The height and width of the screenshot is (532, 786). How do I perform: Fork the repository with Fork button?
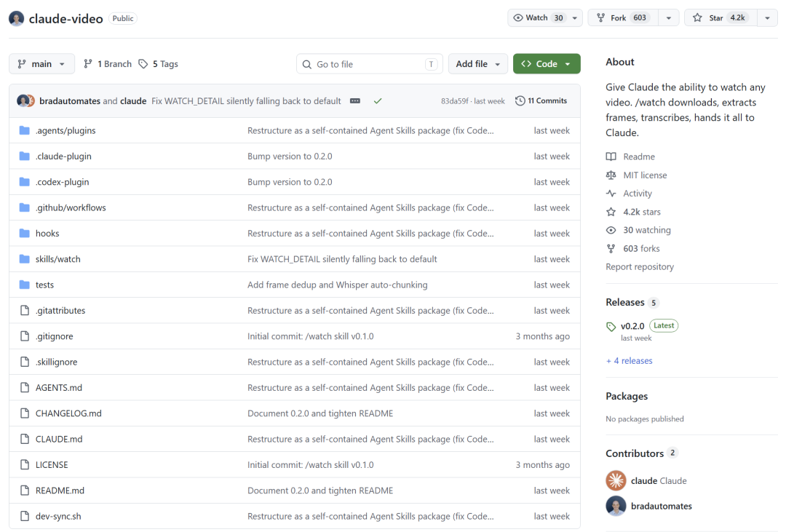(623, 18)
